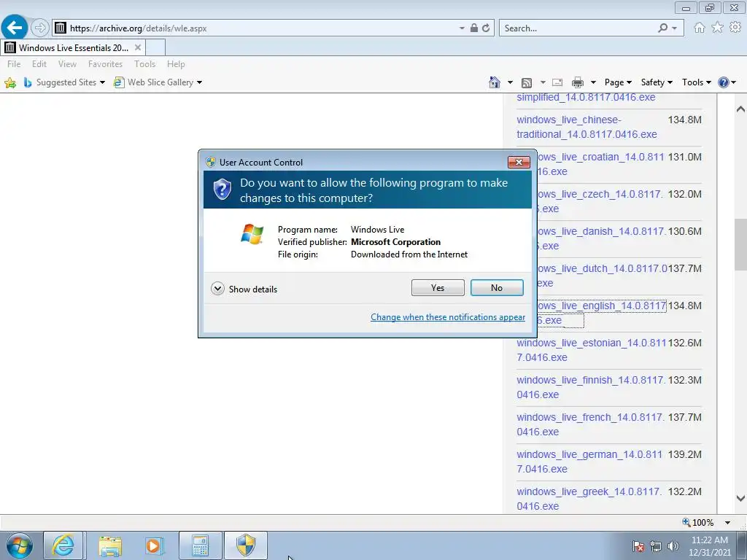
Task: Open windows_live_french exe link
Action: (x=590, y=424)
